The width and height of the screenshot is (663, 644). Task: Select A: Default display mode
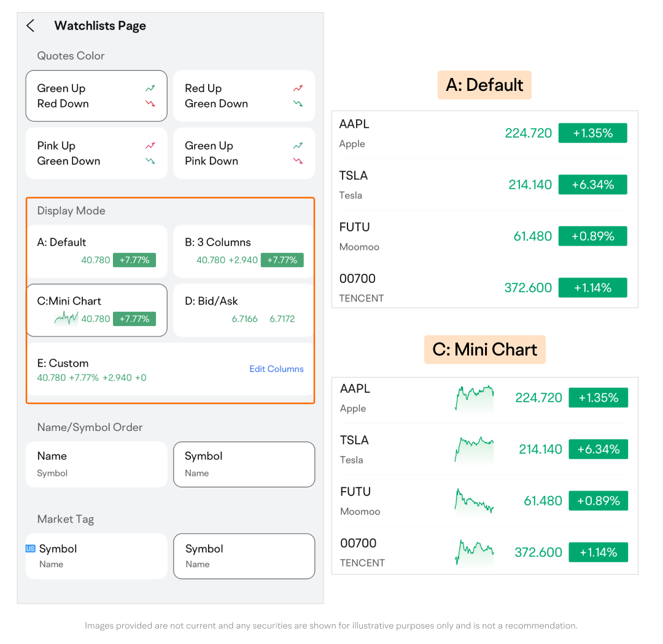pyautogui.click(x=96, y=250)
